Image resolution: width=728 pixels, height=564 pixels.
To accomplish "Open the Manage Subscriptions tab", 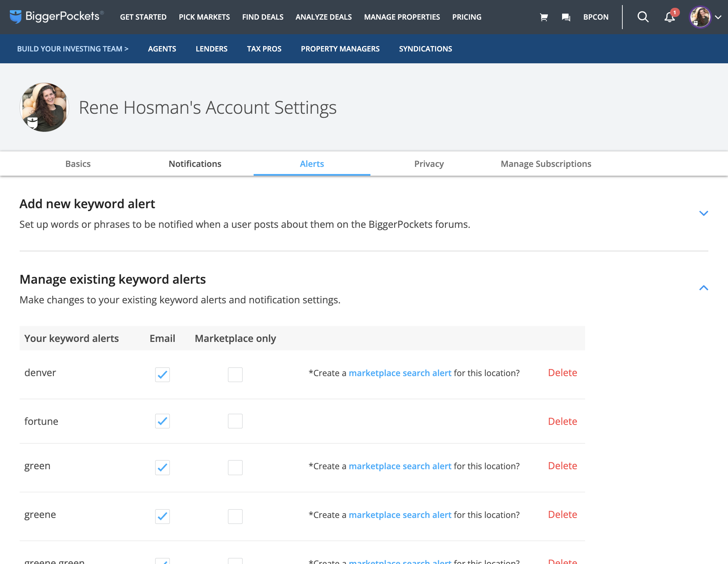I will pos(546,164).
